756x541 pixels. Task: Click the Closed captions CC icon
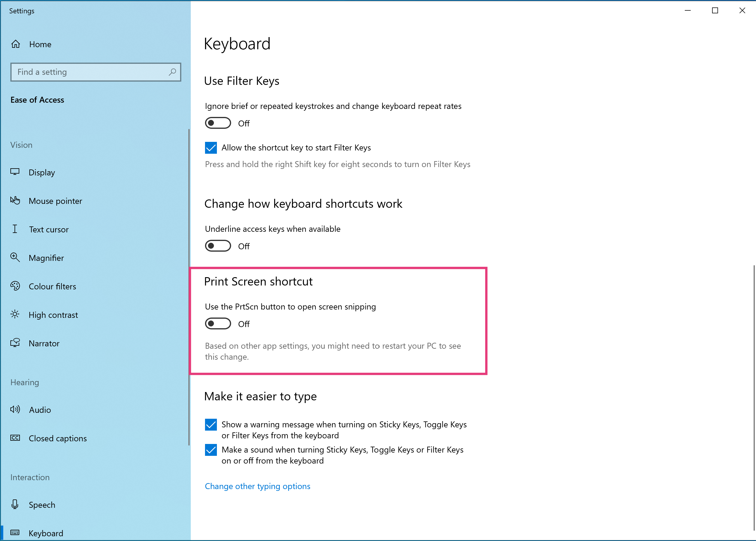[15, 438]
